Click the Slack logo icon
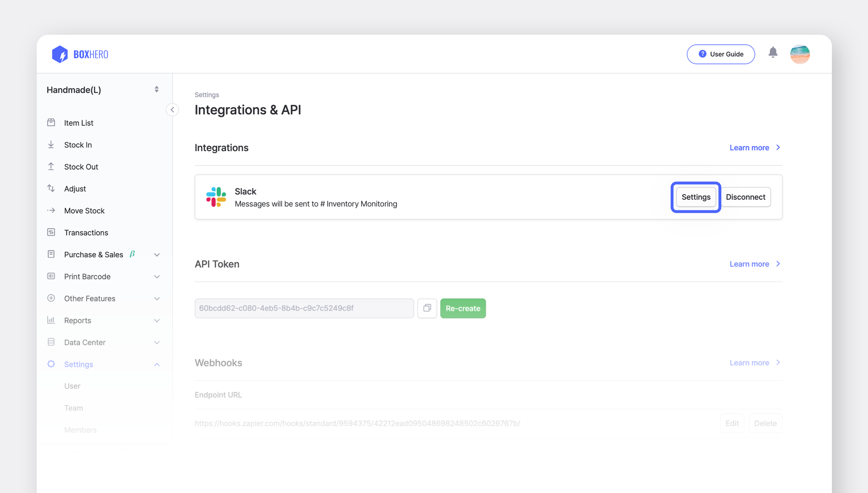The width and height of the screenshot is (868, 493). click(x=216, y=197)
